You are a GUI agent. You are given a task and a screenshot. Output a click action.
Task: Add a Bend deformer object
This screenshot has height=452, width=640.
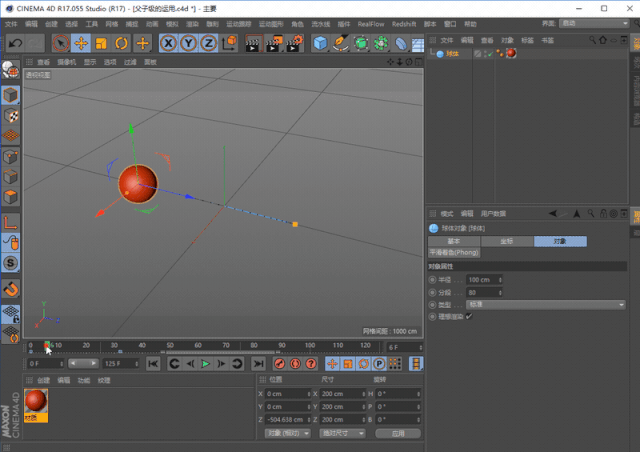tap(401, 43)
